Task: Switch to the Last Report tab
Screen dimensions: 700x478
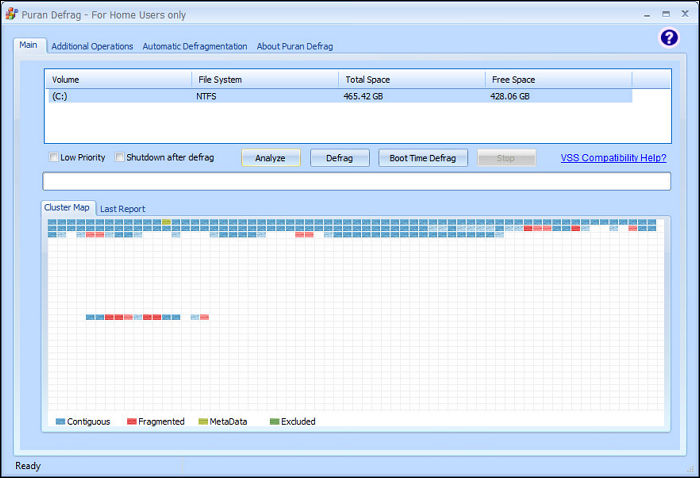Action: tap(122, 209)
